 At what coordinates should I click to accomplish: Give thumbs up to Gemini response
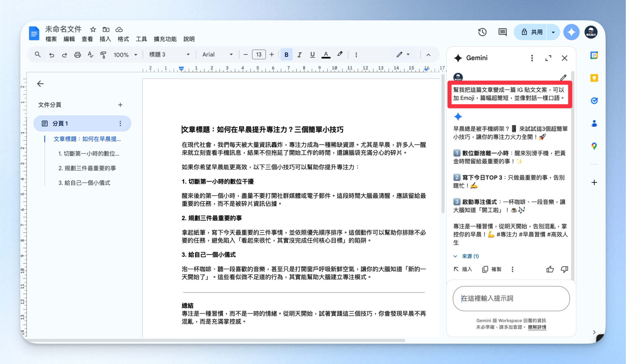(x=550, y=269)
